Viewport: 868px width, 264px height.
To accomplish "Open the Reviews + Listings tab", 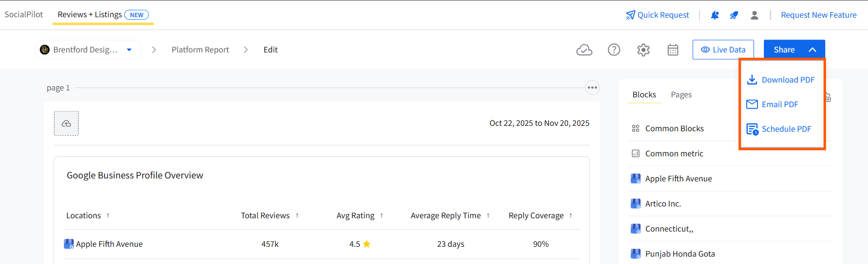I will click(x=103, y=15).
